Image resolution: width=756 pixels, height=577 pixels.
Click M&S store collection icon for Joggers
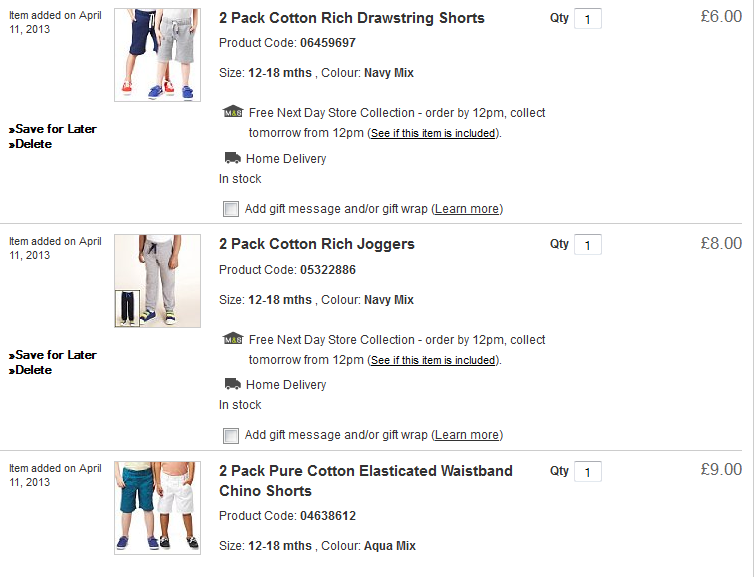tap(233, 339)
